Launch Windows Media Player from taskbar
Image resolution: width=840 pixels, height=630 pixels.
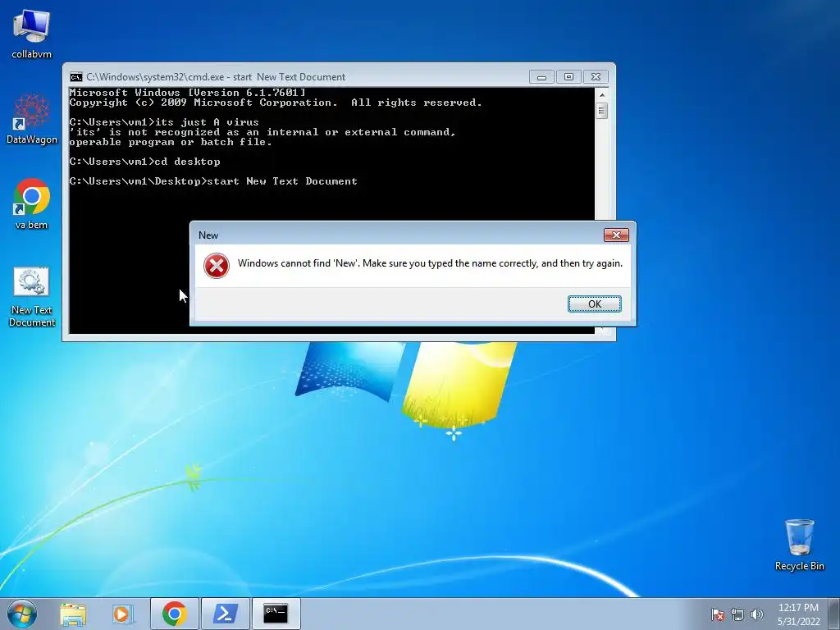[x=122, y=614]
